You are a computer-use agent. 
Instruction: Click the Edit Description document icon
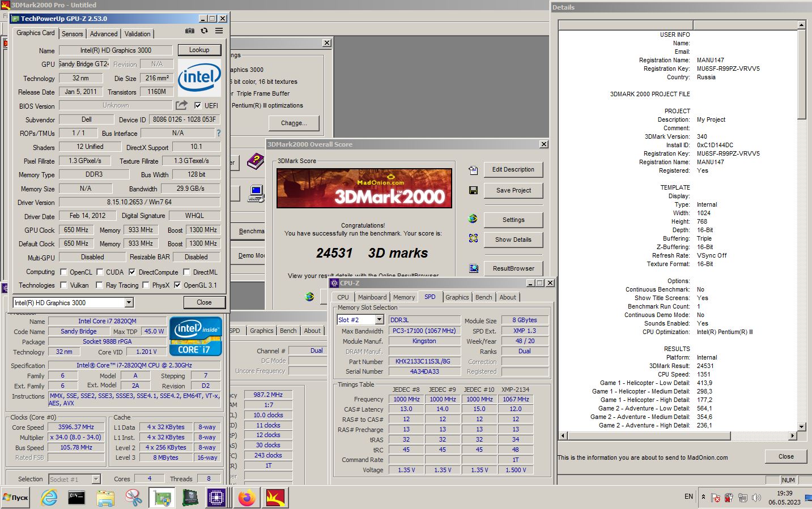click(473, 170)
